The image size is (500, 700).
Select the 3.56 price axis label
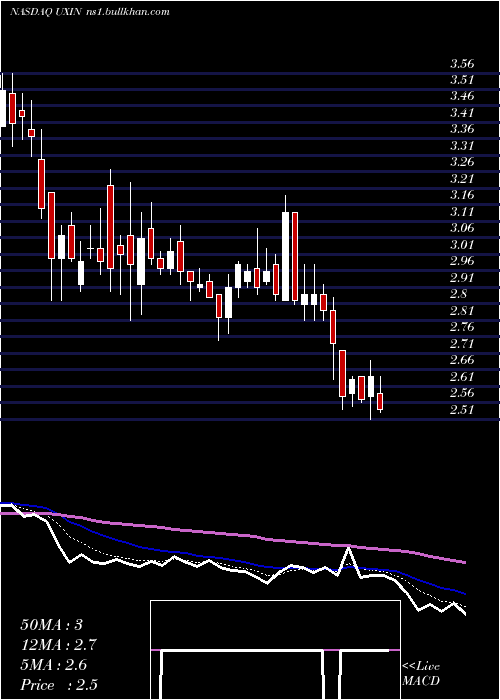click(462, 64)
